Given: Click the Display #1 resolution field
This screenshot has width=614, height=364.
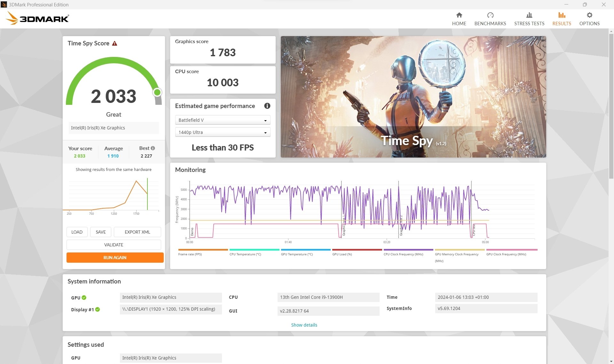Looking at the screenshot, I should click(171, 309).
